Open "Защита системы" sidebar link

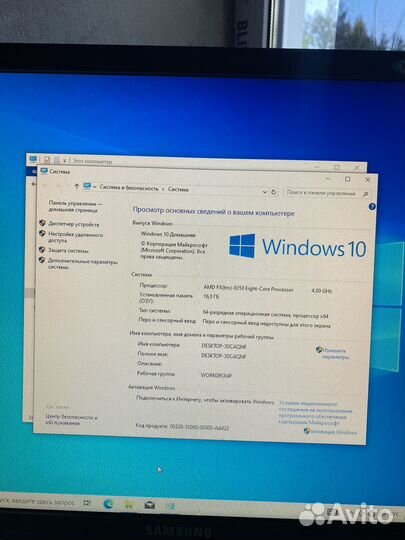pyautogui.click(x=68, y=250)
